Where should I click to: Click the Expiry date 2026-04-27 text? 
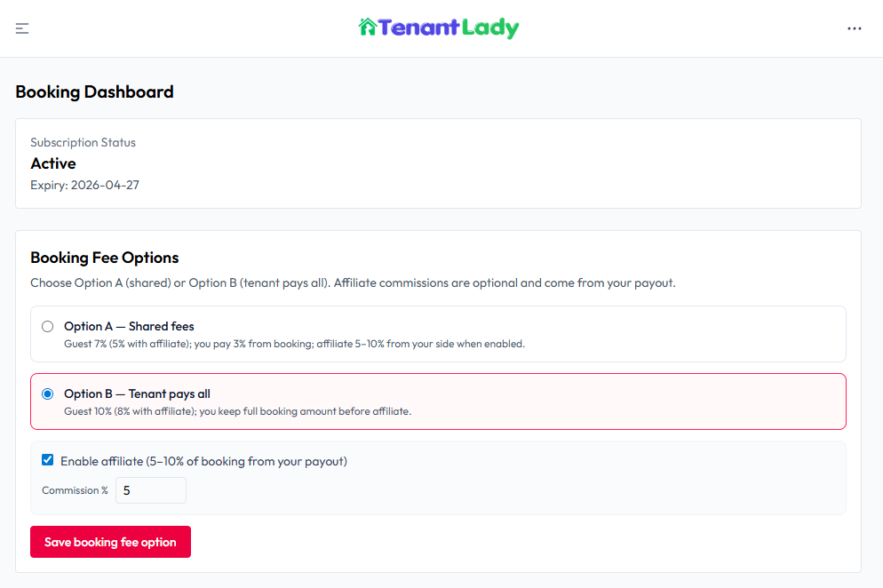[84, 186]
